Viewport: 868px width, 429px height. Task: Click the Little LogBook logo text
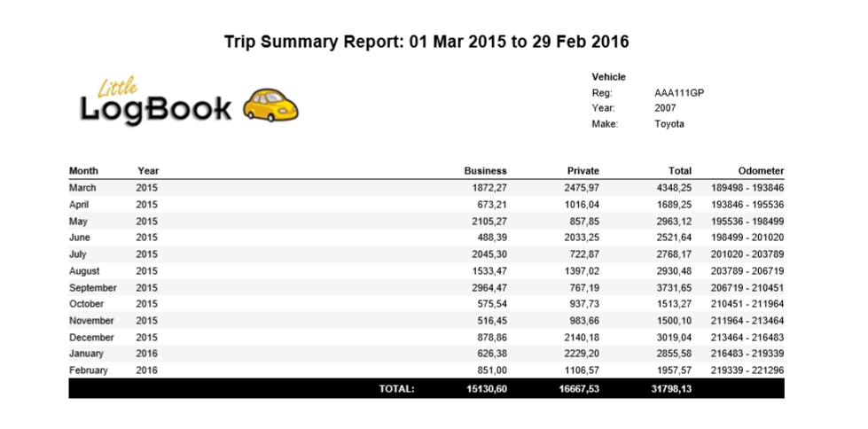click(x=156, y=103)
